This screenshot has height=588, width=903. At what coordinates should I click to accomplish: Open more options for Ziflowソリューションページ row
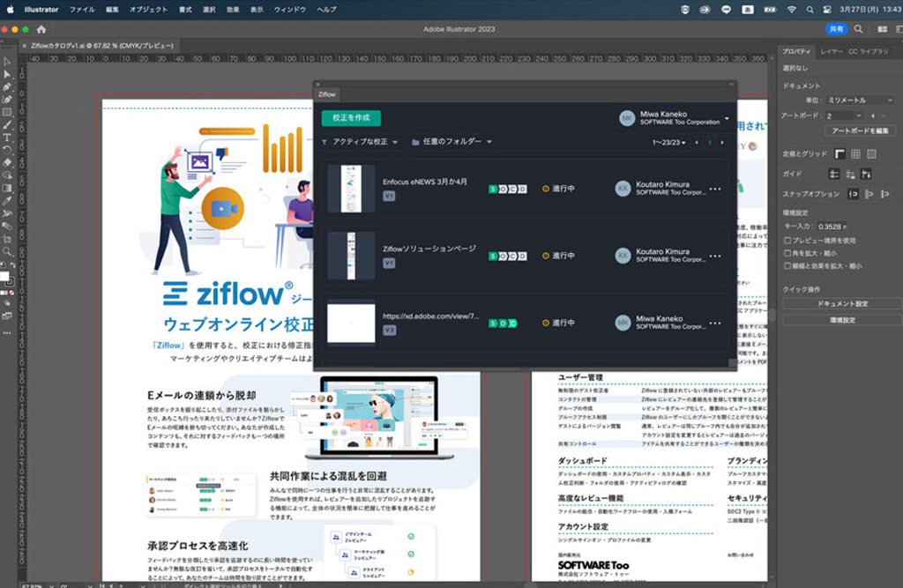(x=715, y=256)
